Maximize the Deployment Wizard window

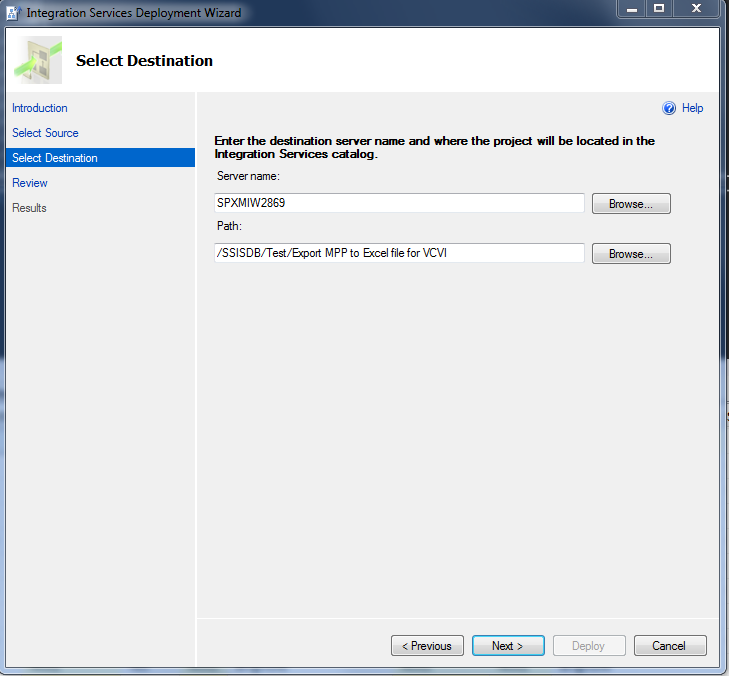659,9
